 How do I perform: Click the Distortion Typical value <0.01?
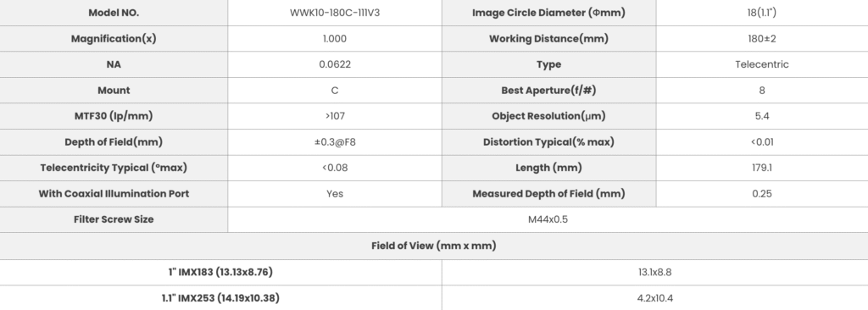pos(762,141)
